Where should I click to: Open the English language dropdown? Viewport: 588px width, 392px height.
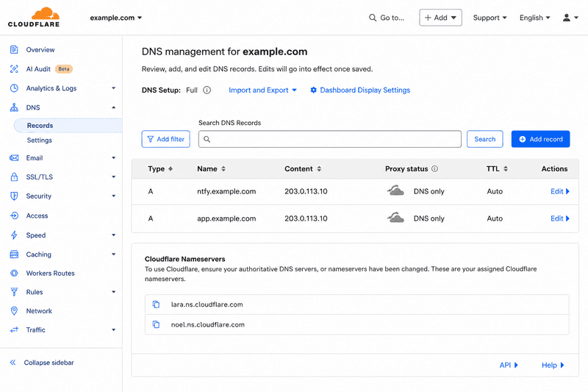point(535,18)
